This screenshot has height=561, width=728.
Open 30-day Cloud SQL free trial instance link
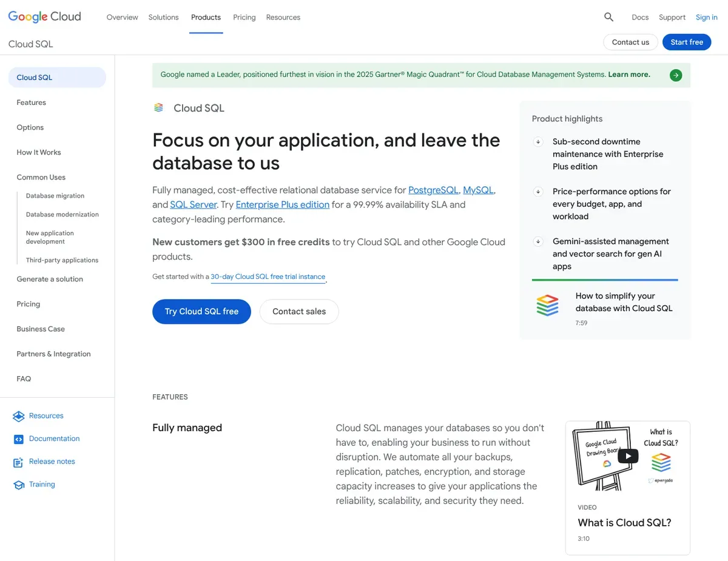268,277
